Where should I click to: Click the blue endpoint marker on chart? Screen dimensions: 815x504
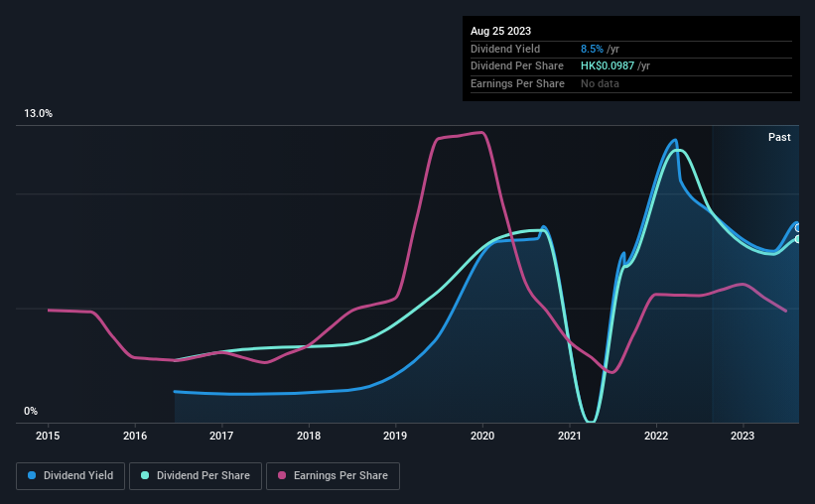pos(798,228)
